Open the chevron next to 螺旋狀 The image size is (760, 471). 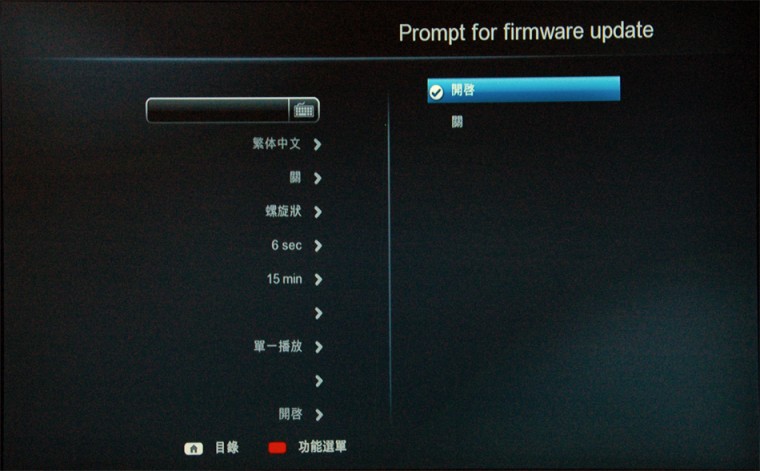click(x=317, y=212)
